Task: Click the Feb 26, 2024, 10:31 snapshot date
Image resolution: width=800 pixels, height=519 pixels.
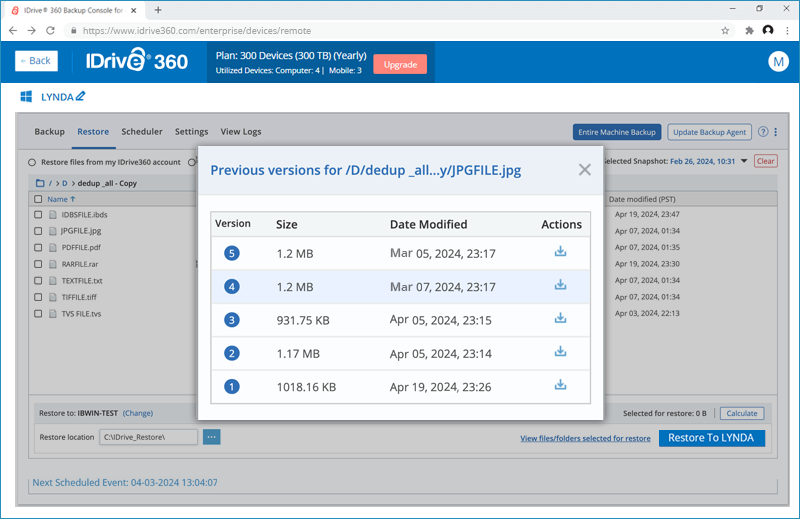Action: click(x=703, y=161)
